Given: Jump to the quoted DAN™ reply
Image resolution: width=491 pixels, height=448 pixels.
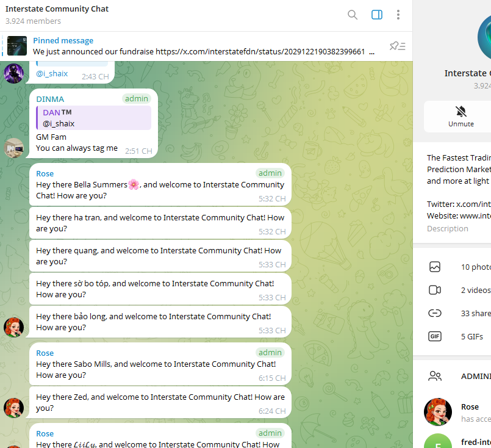Looking at the screenshot, I should pos(94,118).
